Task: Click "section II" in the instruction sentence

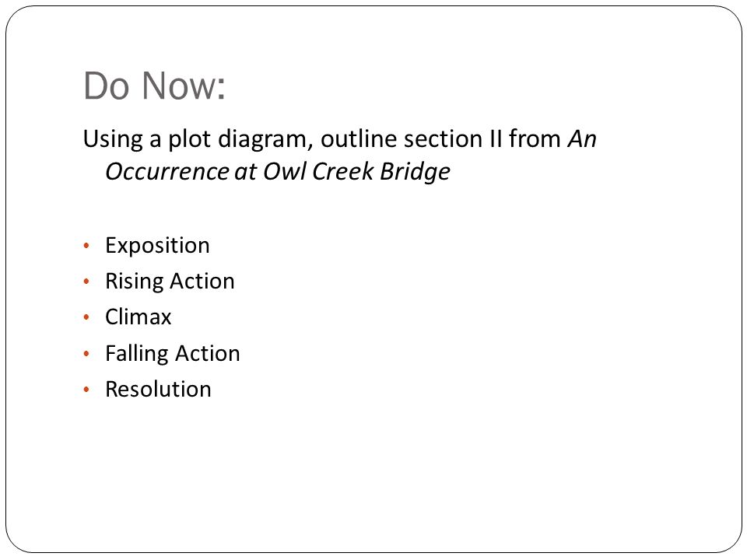Action: click(x=454, y=139)
